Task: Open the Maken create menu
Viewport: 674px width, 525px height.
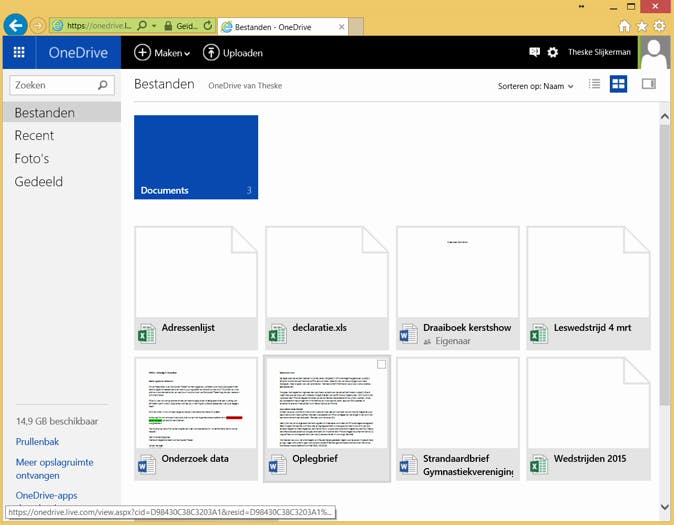Action: (x=162, y=53)
